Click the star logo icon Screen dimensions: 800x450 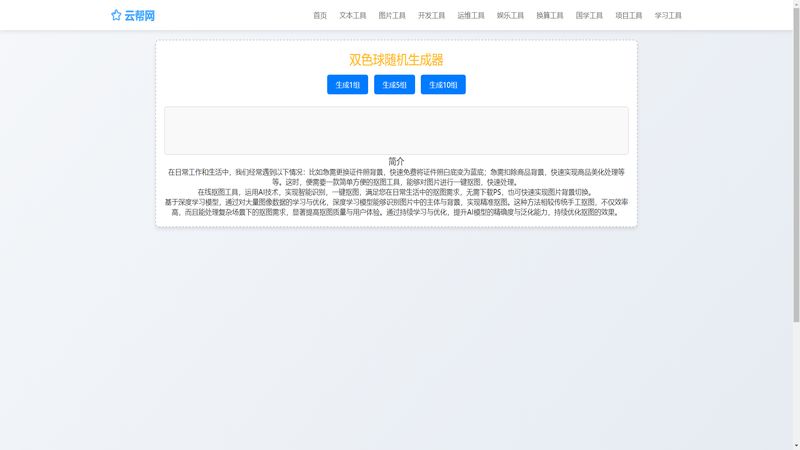116,15
